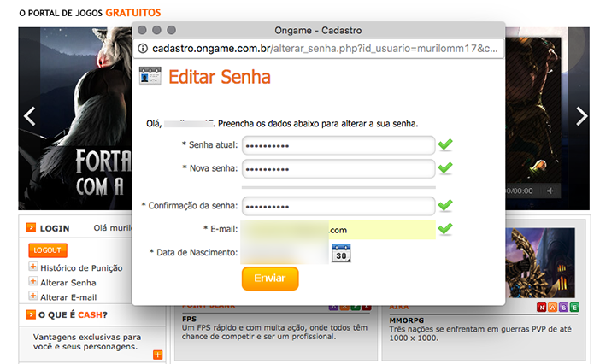The image size is (594, 364).
Task: Expand the Alterar E-mail plus icon
Action: point(33,296)
